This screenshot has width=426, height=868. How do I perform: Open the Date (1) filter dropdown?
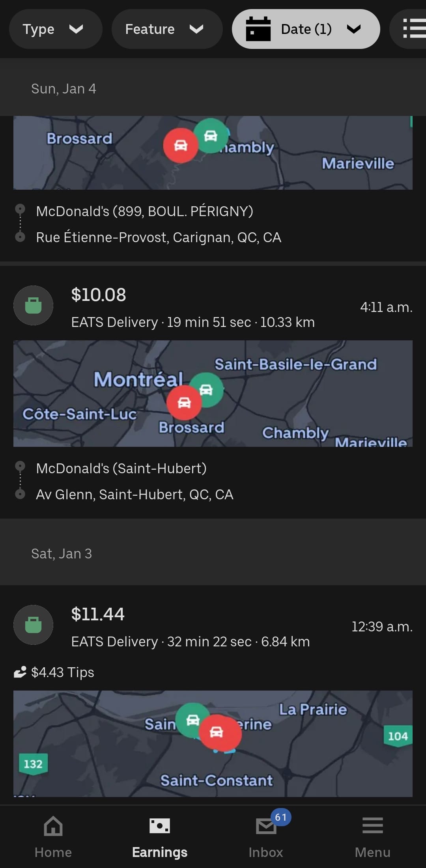[306, 29]
